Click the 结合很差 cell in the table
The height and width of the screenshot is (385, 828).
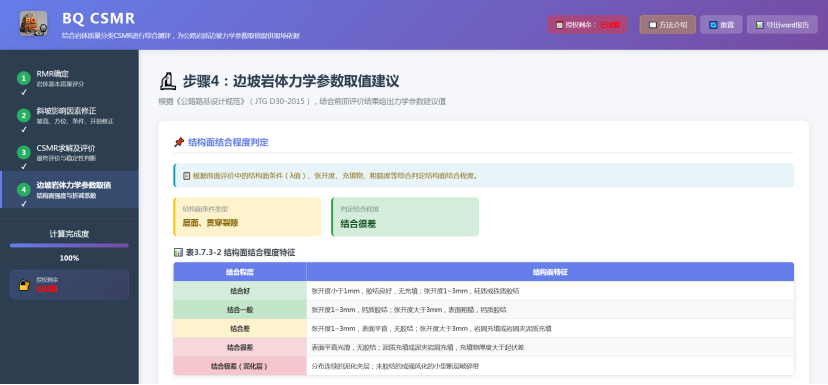(x=240, y=348)
